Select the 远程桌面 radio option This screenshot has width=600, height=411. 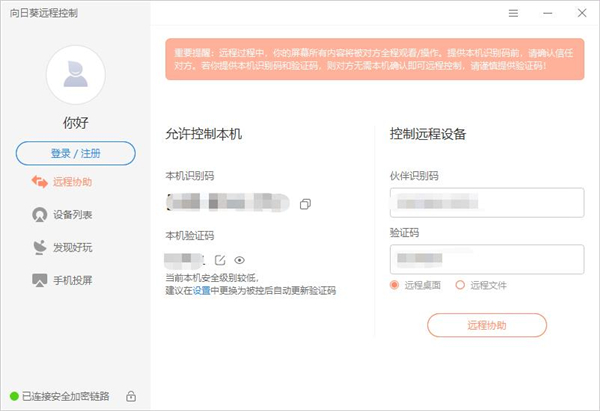click(x=395, y=285)
